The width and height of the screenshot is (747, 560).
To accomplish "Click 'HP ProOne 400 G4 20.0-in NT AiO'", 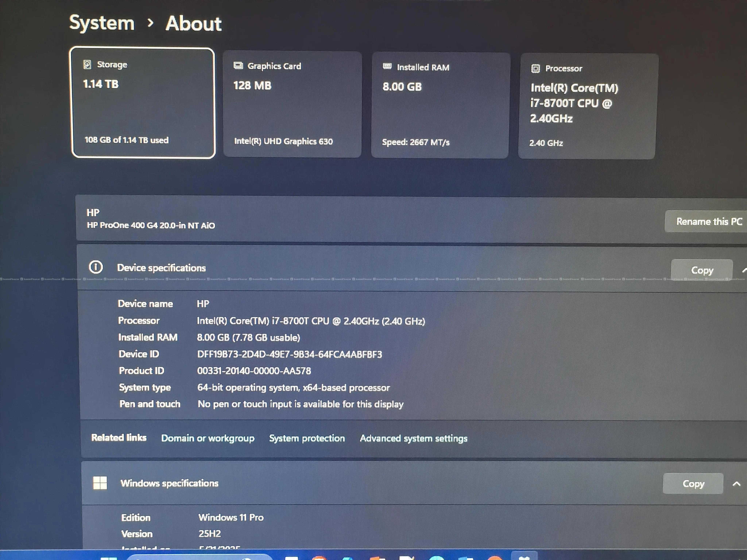I will click(151, 225).
